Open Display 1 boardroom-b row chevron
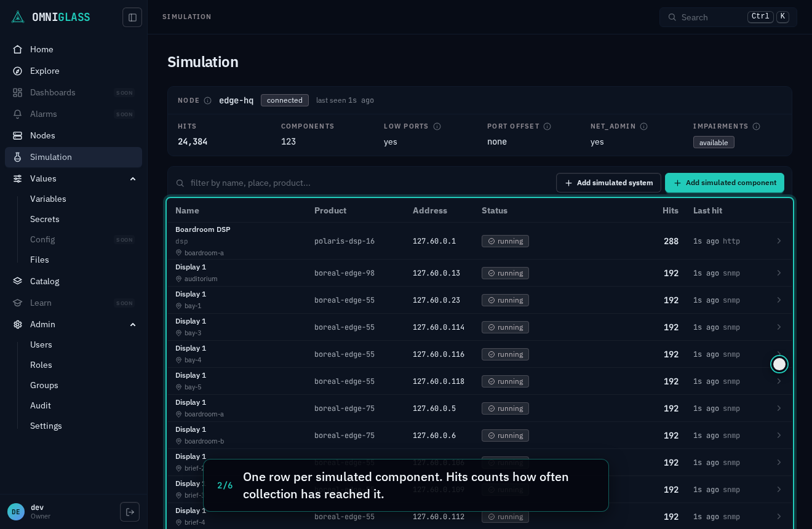 [779, 436]
